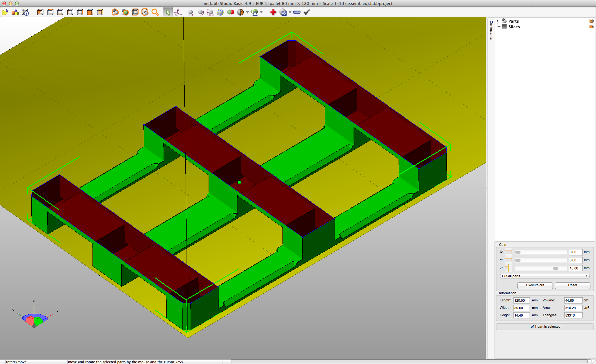Image resolution: width=596 pixels, height=364 pixels.
Task: Click the X cut slider
Action: tap(540, 252)
